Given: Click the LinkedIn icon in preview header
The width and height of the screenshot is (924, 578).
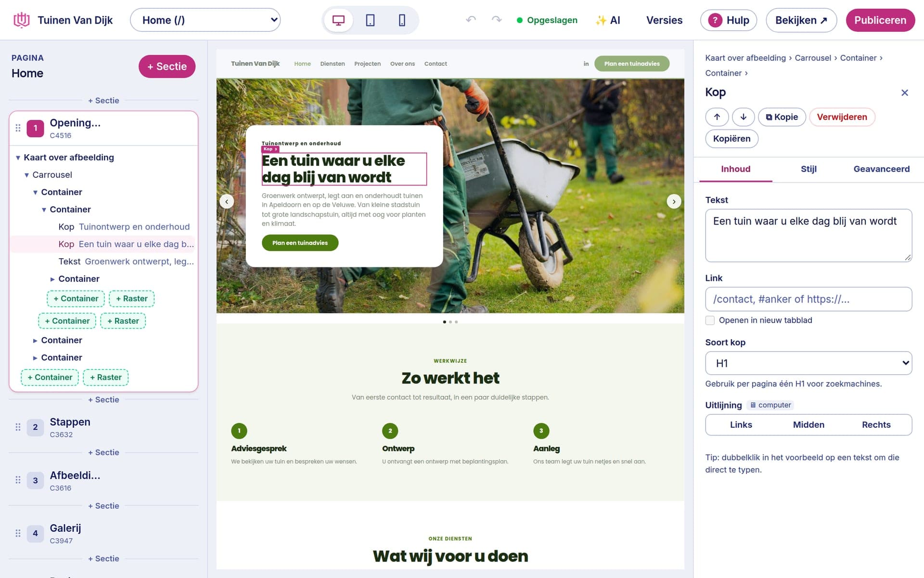Looking at the screenshot, I should [586, 64].
